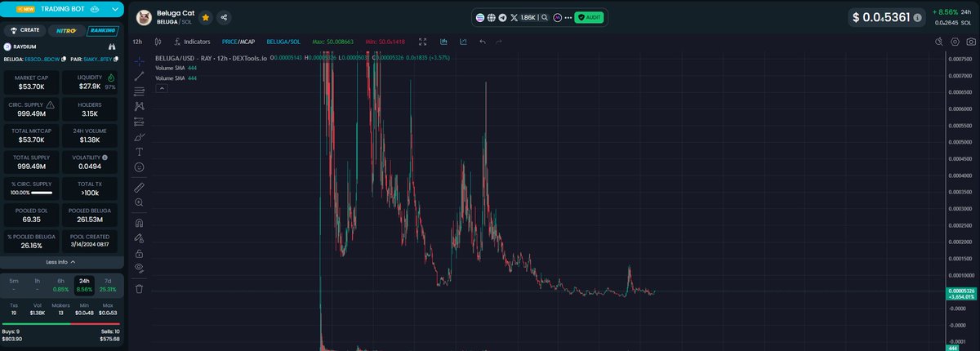
Task: Select the zoom in tool
Action: [x=139, y=202]
